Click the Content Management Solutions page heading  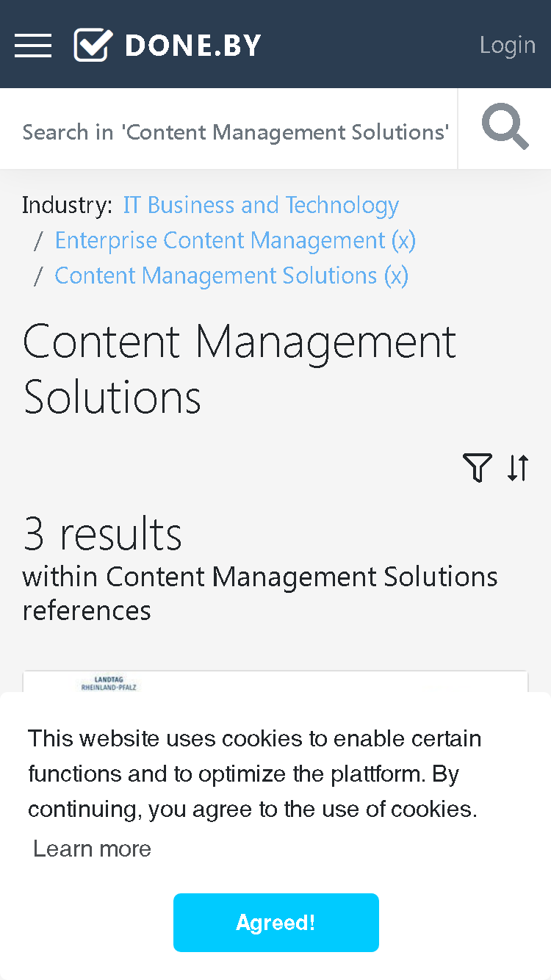tap(240, 370)
